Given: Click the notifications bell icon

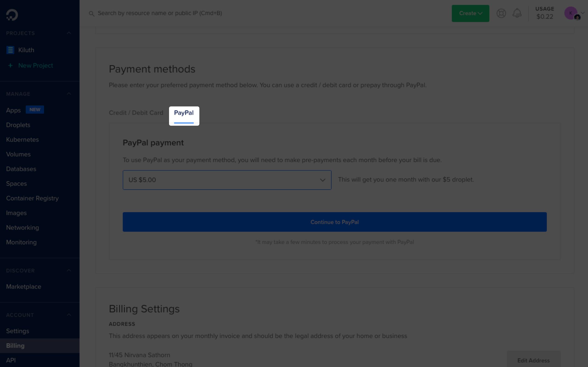Looking at the screenshot, I should [x=517, y=13].
